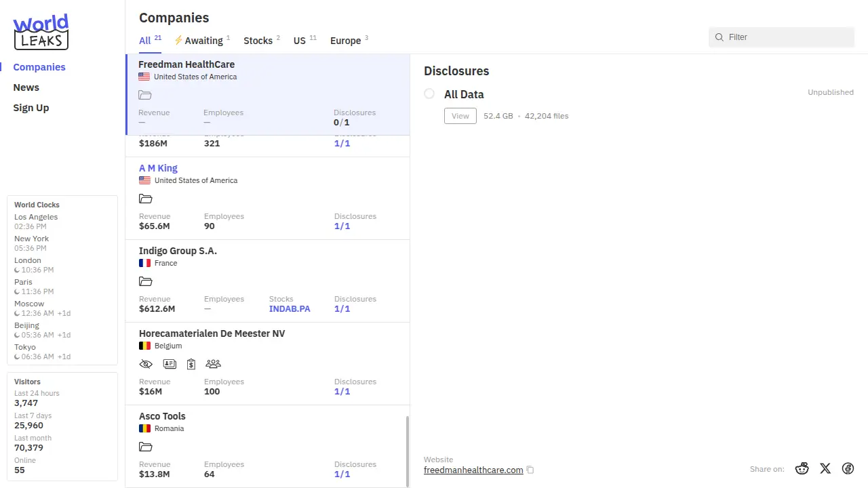
Task: Click the World Leaks logo
Action: click(41, 32)
